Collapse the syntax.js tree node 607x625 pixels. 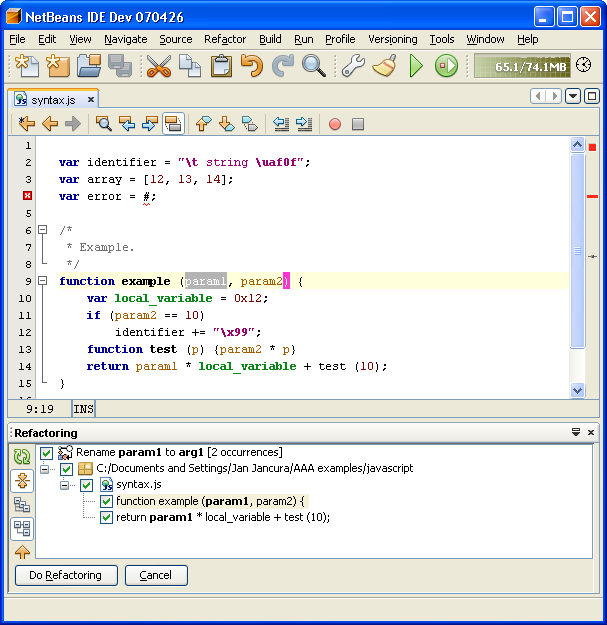click(x=65, y=485)
